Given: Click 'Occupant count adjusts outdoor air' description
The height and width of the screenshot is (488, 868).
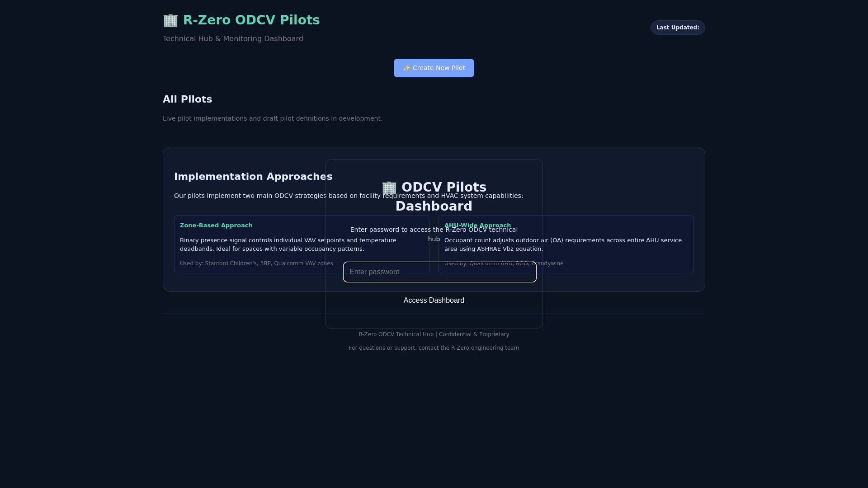Looking at the screenshot, I should (x=563, y=244).
